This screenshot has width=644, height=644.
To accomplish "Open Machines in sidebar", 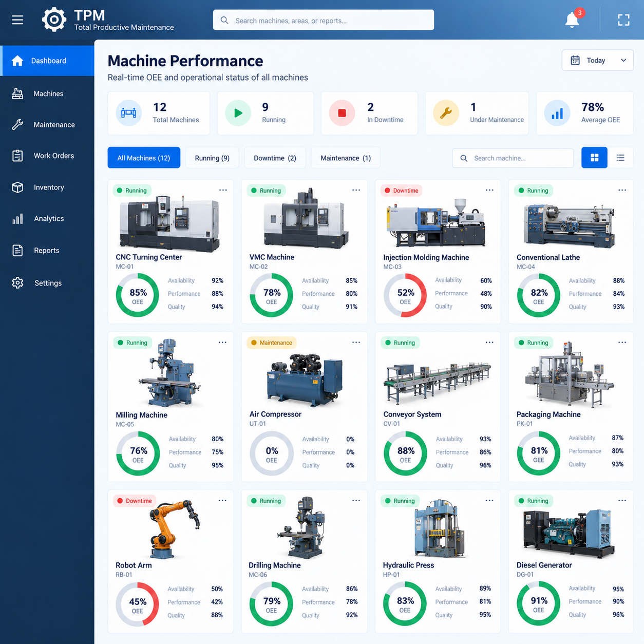I will tap(47, 93).
